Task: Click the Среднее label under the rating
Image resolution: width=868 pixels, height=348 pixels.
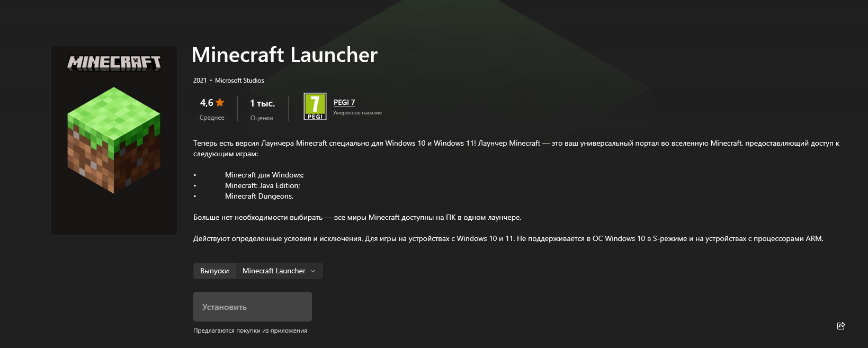Action: point(212,118)
